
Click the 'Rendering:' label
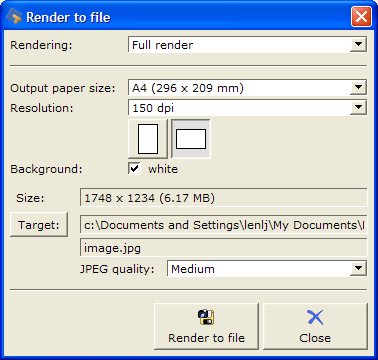[41, 45]
